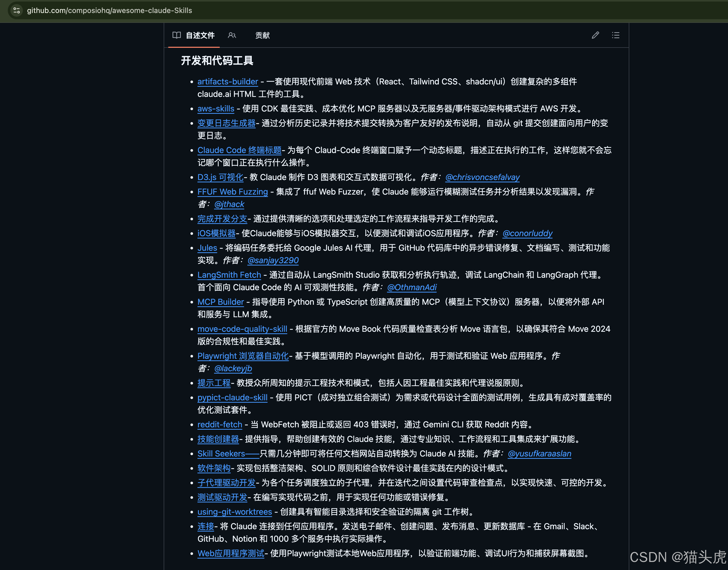Switch to the 贡献 tab

tap(262, 35)
